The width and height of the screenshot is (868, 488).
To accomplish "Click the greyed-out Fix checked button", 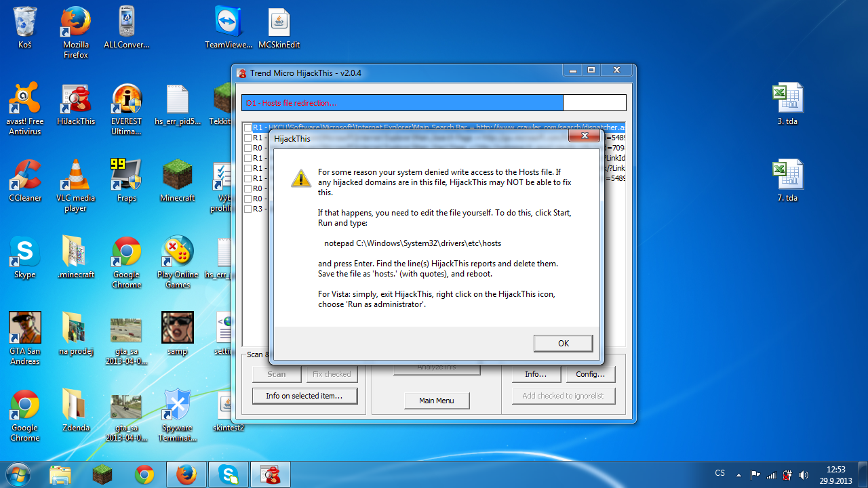I will [332, 374].
